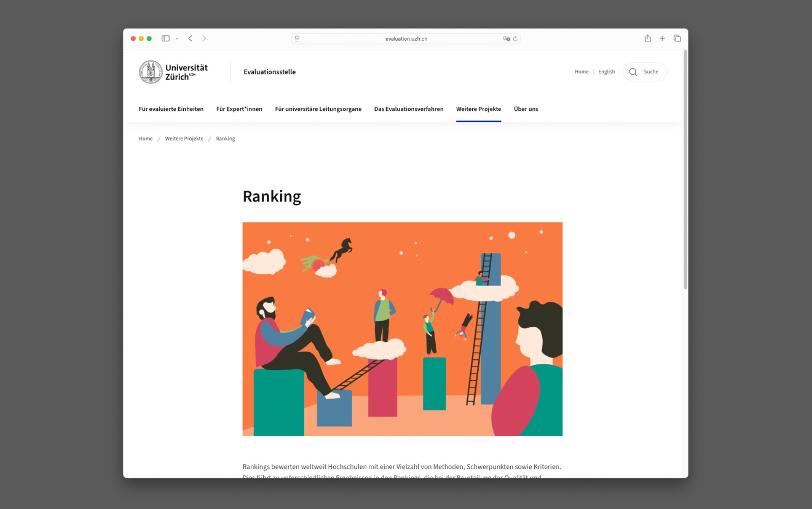Image resolution: width=812 pixels, height=509 pixels.
Task: Go back using the browser back arrow
Action: (x=190, y=38)
